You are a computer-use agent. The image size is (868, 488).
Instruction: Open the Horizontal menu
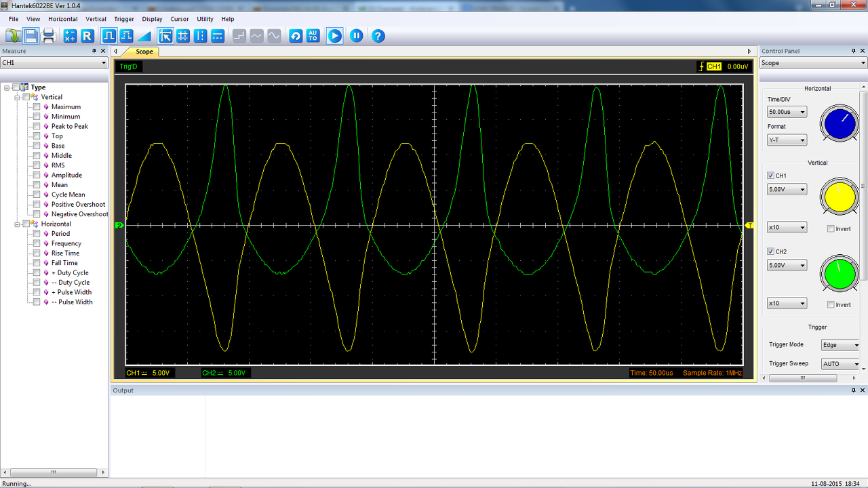coord(63,19)
